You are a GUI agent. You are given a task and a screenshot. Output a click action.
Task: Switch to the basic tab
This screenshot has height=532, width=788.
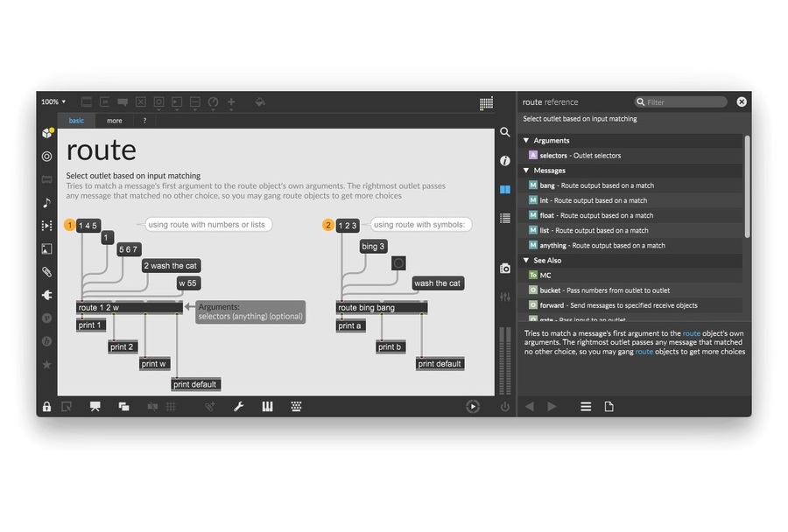76,121
